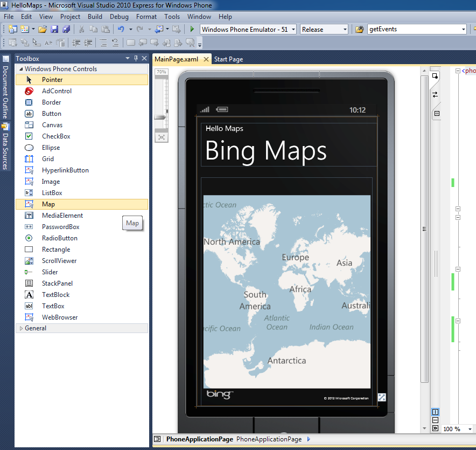
Task: Click the Find in Files icon beside getEvents
Action: point(360,29)
